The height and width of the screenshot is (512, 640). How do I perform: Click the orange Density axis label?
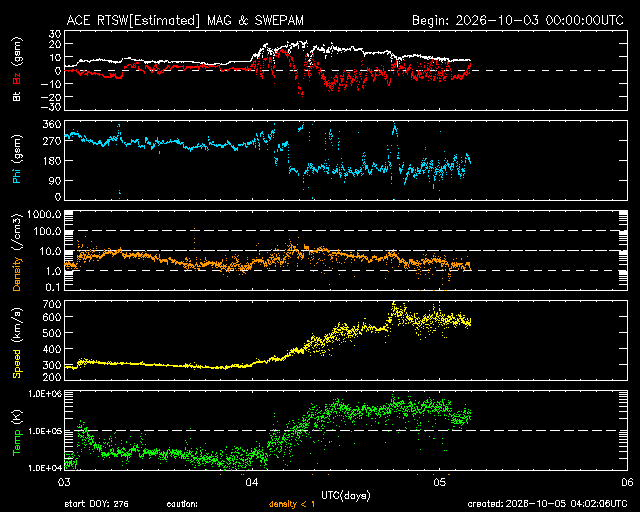click(17, 274)
